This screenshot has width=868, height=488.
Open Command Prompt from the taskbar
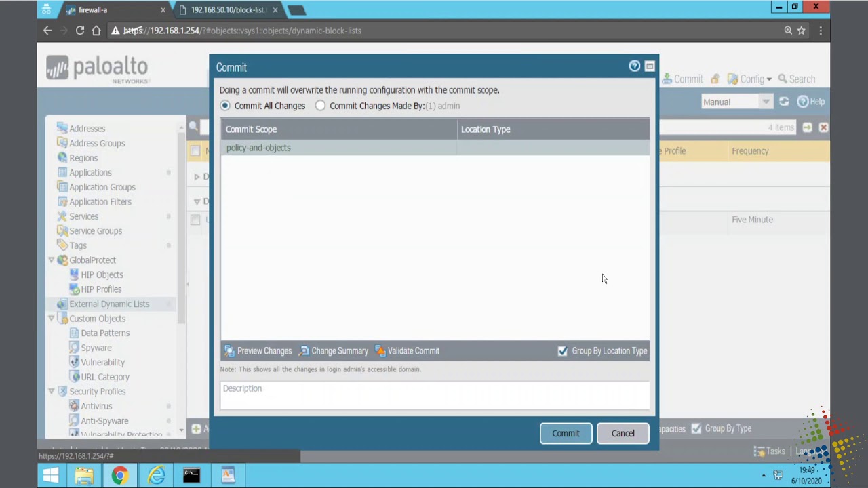click(x=192, y=475)
